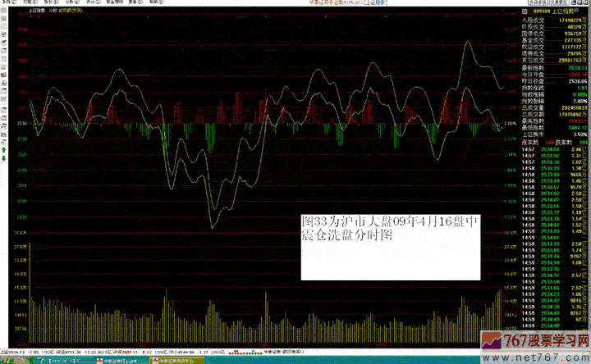Image resolution: width=591 pixels, height=364 pixels.
Task: Click the 最高指数 row
Action: click(x=554, y=121)
